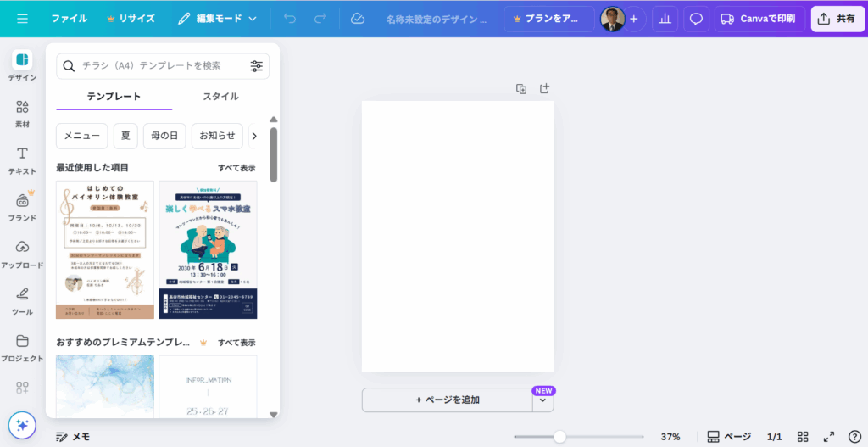Open the ファイル menu
The image size is (868, 447).
coord(70,19)
